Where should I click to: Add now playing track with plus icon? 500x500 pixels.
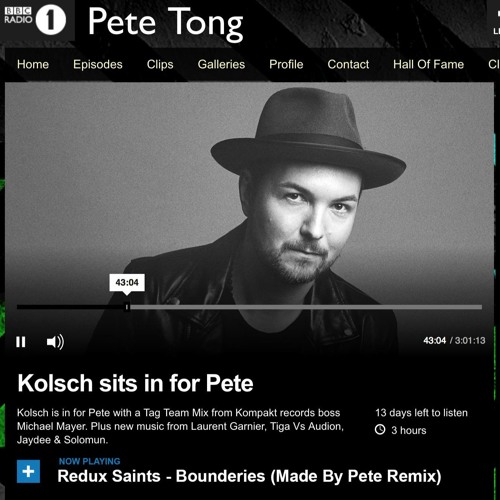coord(28,471)
